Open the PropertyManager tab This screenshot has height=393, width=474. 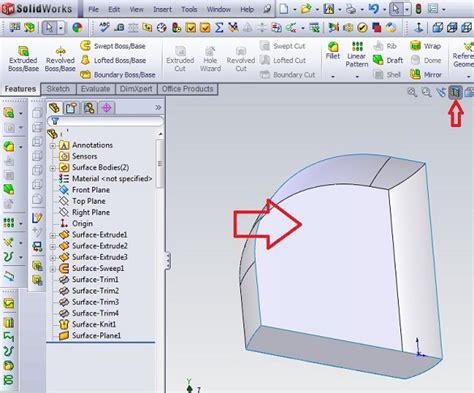point(72,108)
